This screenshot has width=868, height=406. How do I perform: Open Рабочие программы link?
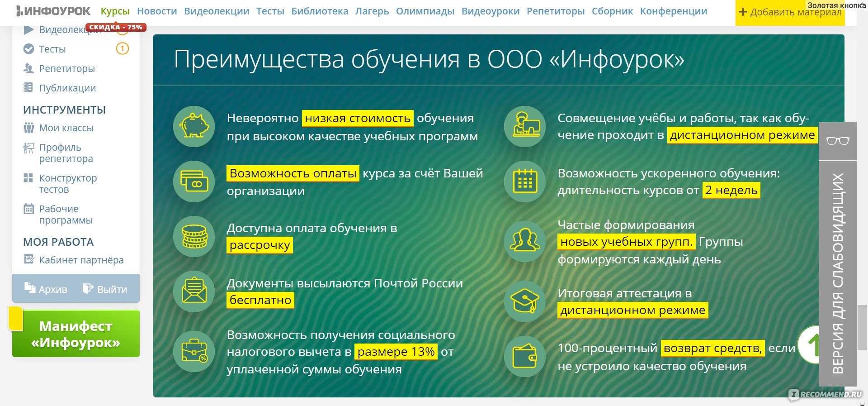[66, 215]
